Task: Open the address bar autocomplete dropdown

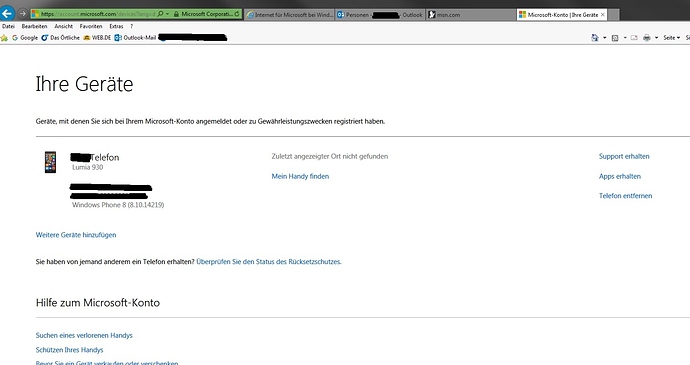Action: (168, 14)
